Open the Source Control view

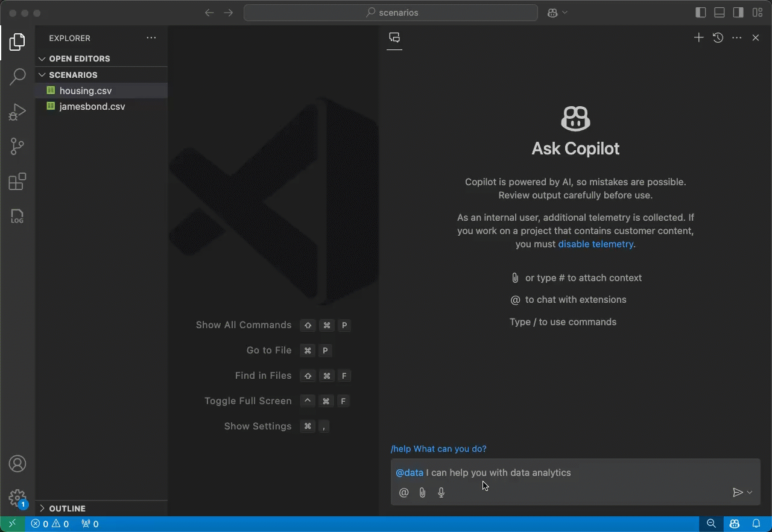point(17,146)
